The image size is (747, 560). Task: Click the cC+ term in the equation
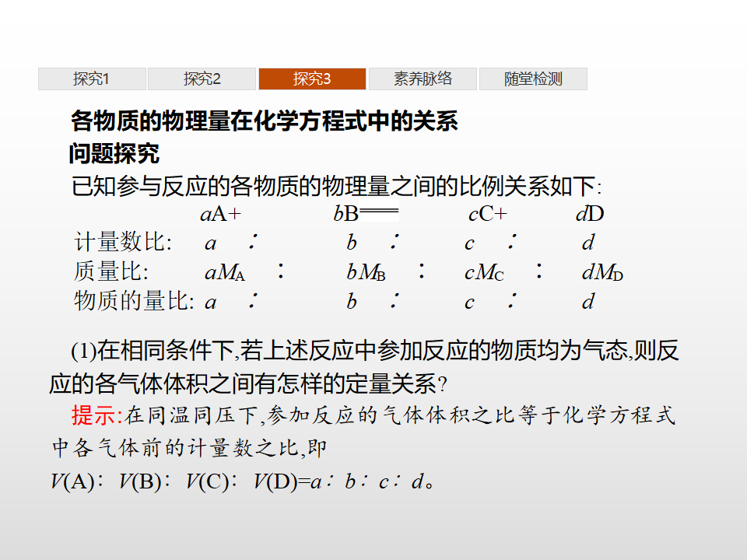pos(487,214)
